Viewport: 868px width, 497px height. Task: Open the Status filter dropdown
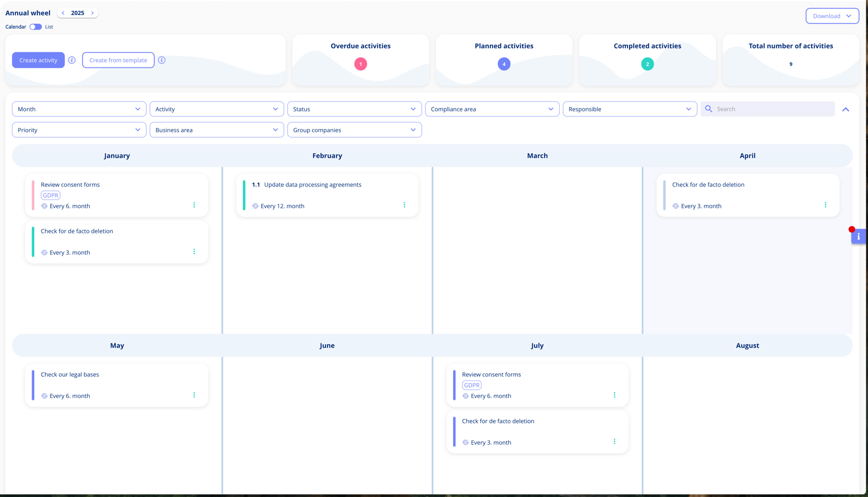click(354, 109)
